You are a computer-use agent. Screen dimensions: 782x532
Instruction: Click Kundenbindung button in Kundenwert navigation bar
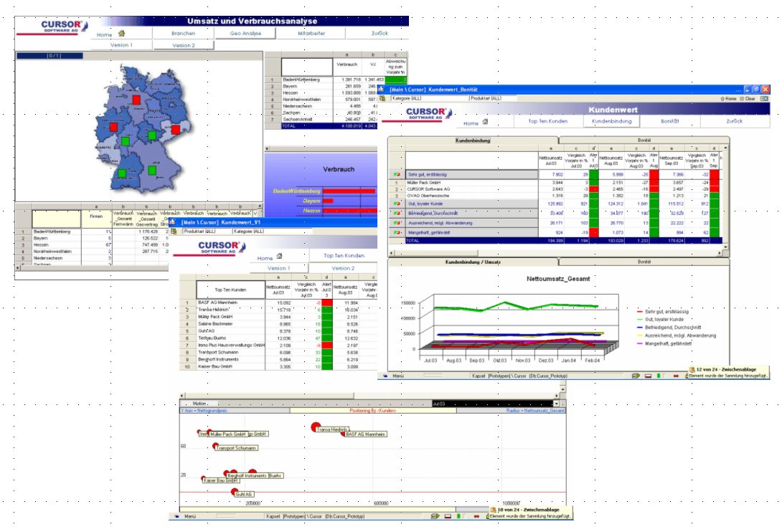tap(611, 121)
